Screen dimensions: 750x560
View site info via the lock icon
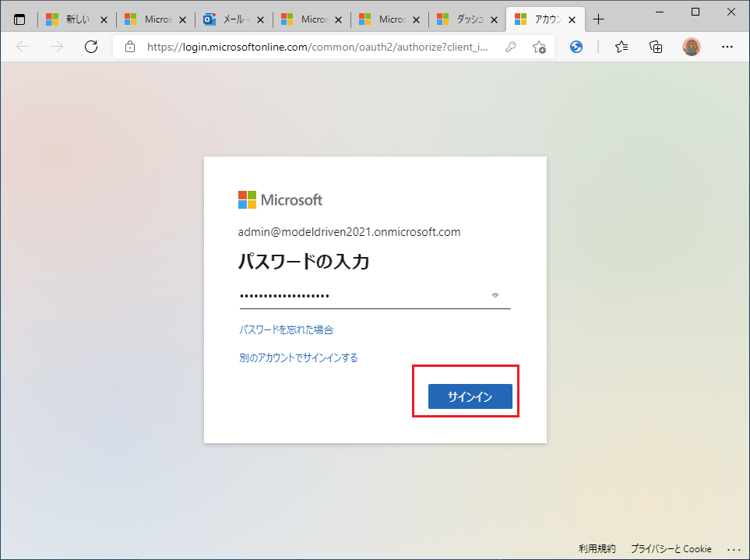pyautogui.click(x=129, y=47)
